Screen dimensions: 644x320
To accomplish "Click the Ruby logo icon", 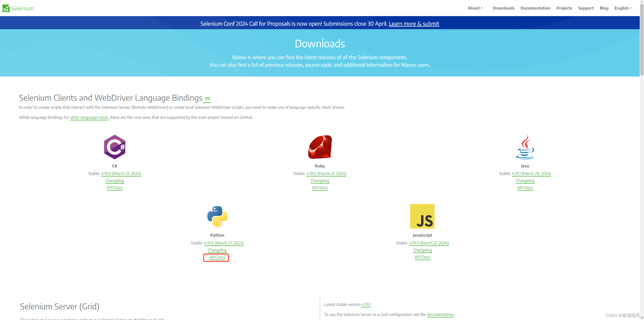I will (x=320, y=147).
